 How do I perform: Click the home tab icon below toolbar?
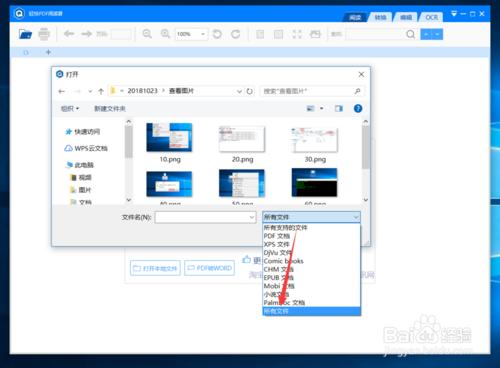point(26,52)
